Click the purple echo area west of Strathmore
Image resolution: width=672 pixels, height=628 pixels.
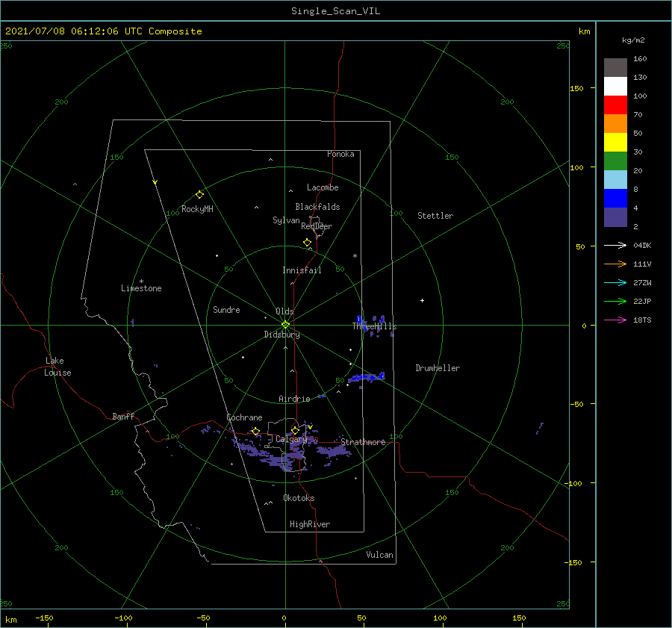coord(334,451)
